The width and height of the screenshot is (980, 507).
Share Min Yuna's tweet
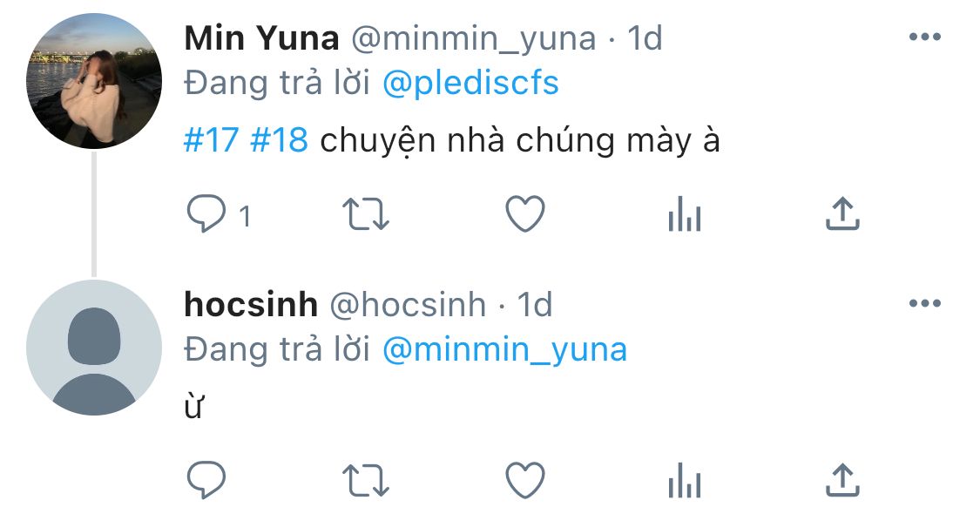[842, 213]
